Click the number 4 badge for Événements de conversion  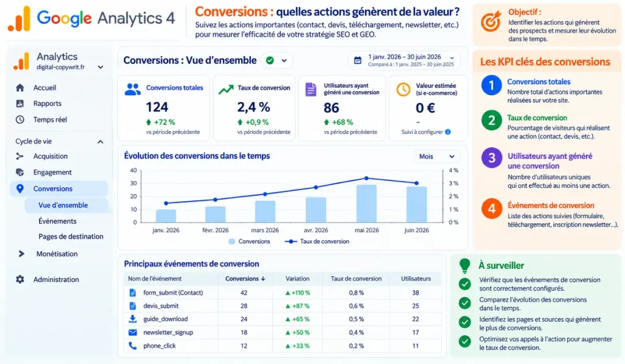pyautogui.click(x=491, y=209)
